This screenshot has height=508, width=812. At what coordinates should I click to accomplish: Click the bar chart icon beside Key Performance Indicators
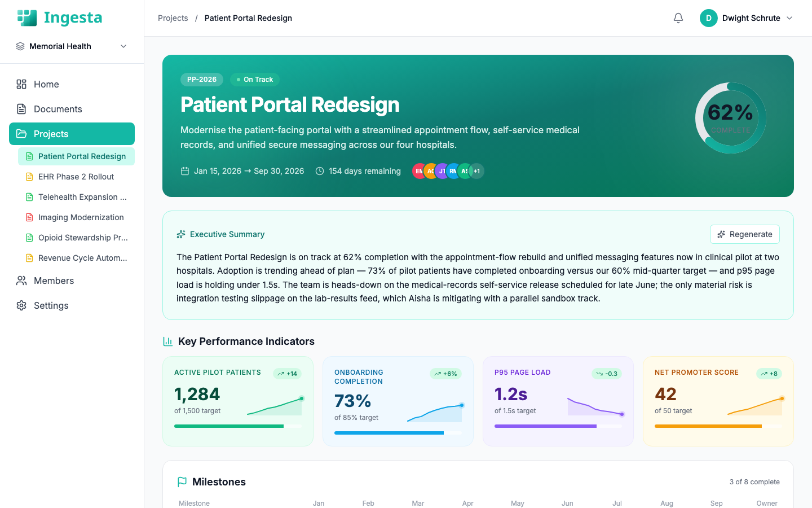point(167,341)
